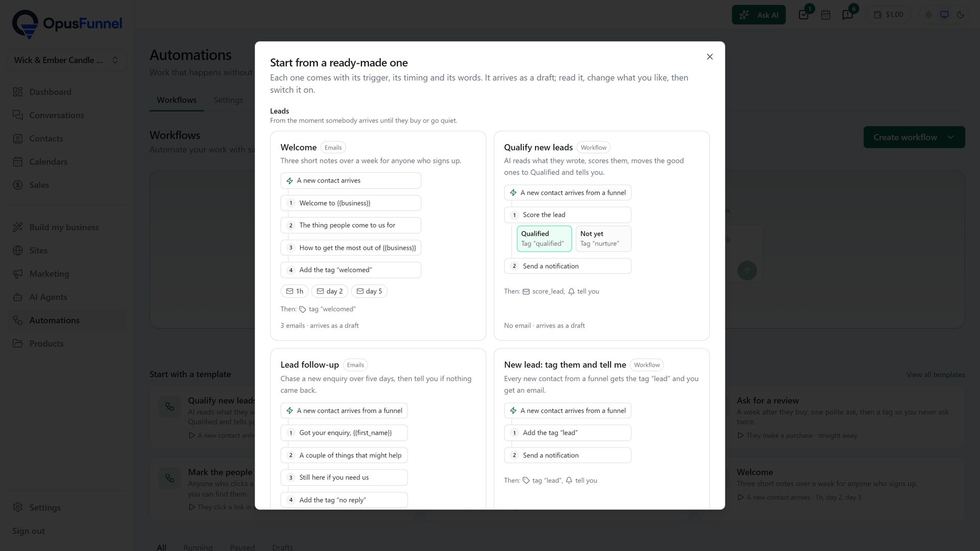Open the Sites globe icon
This screenshot has width=980, height=551.
18,251
